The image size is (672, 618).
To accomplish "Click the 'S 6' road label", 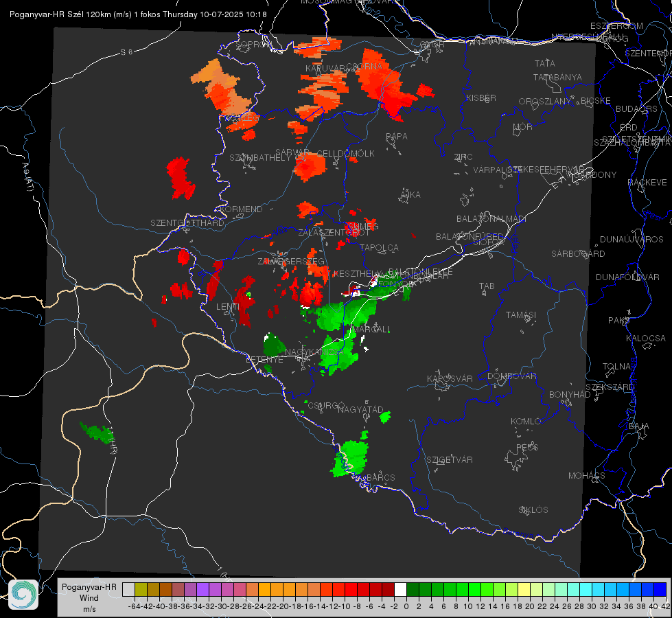I will pos(126,52).
